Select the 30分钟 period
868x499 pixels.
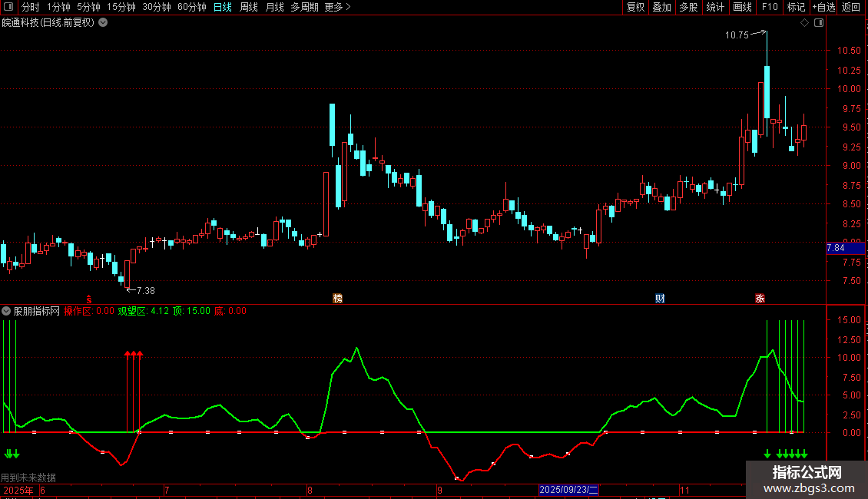tap(157, 7)
